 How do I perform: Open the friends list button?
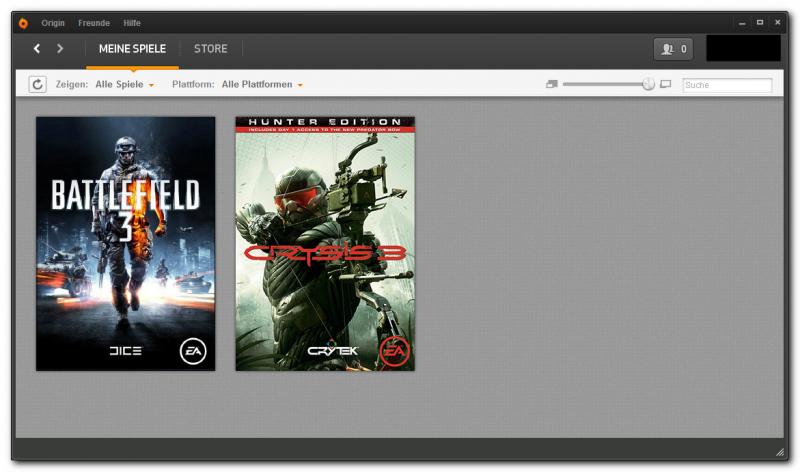(x=673, y=49)
